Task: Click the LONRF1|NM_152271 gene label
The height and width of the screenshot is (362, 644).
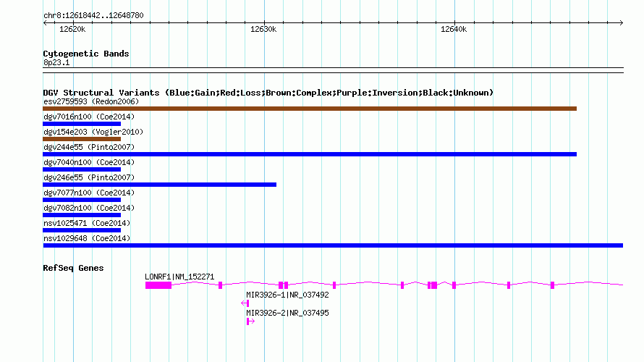Action: (179, 277)
